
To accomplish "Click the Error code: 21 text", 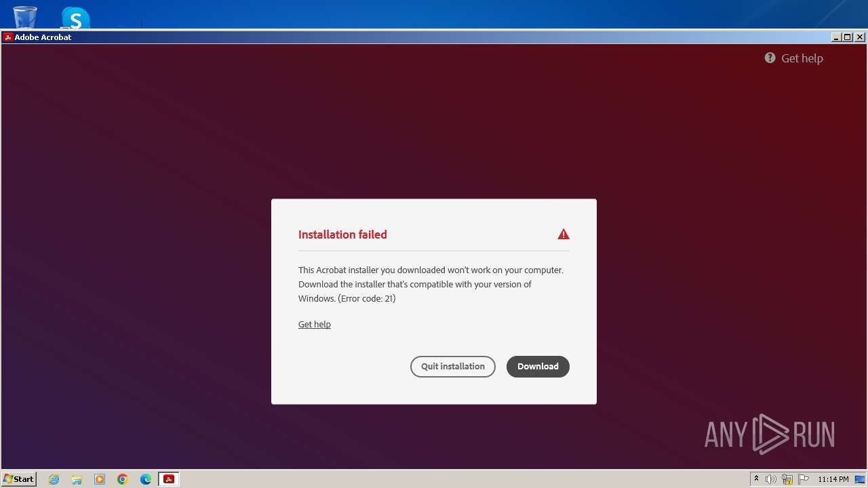I will coord(367,298).
